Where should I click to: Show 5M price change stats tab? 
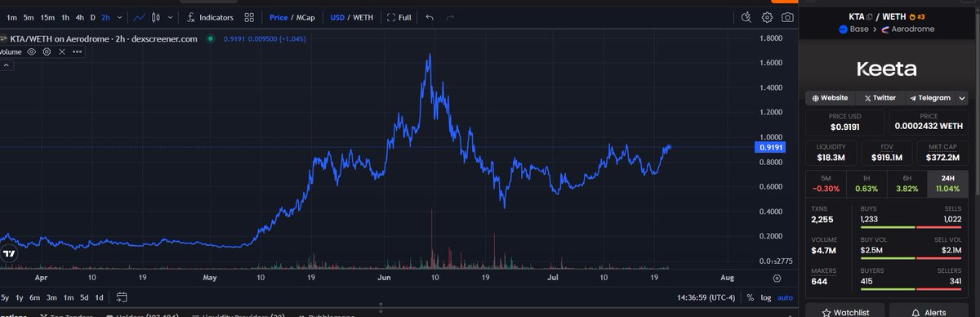(826, 185)
